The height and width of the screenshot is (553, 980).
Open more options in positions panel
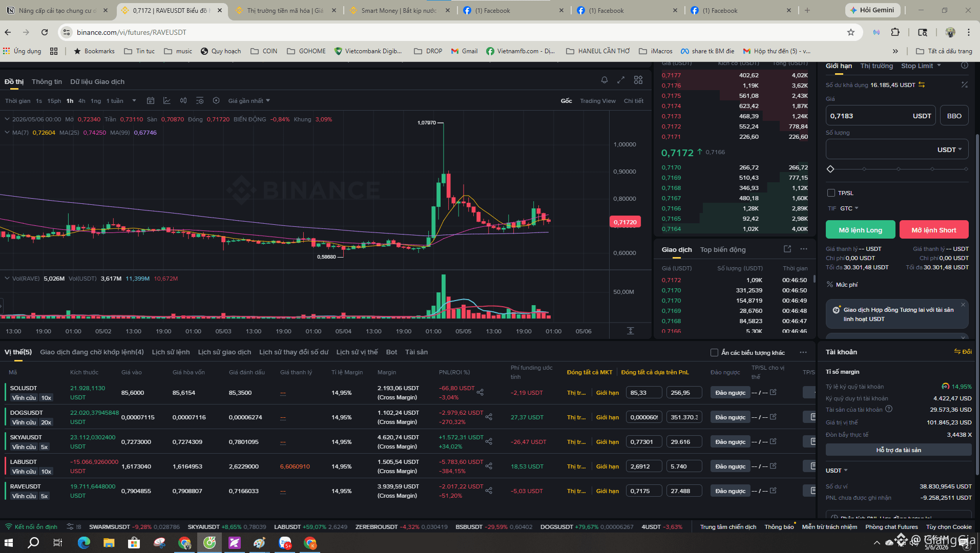[x=803, y=352]
